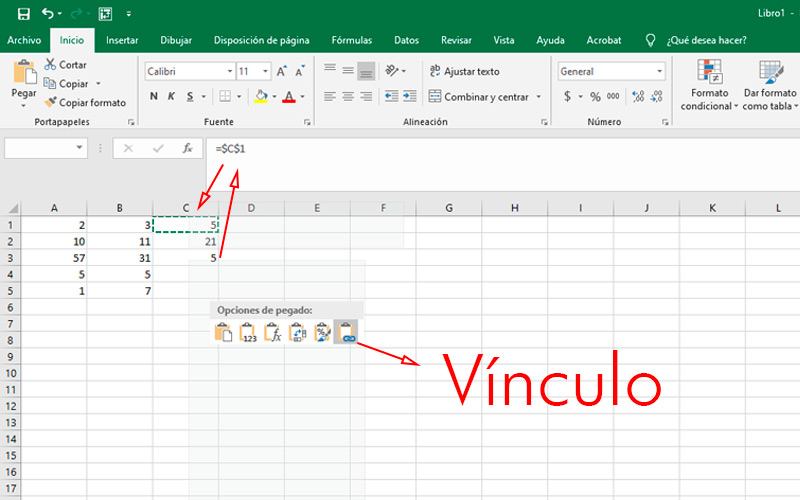Open Calibri font name dropdown

tap(230, 71)
